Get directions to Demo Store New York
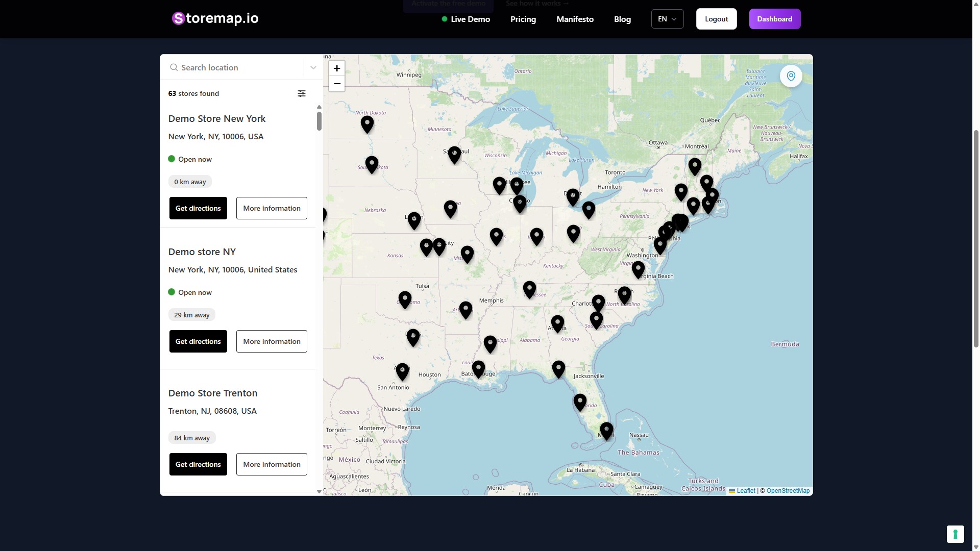 coord(198,208)
